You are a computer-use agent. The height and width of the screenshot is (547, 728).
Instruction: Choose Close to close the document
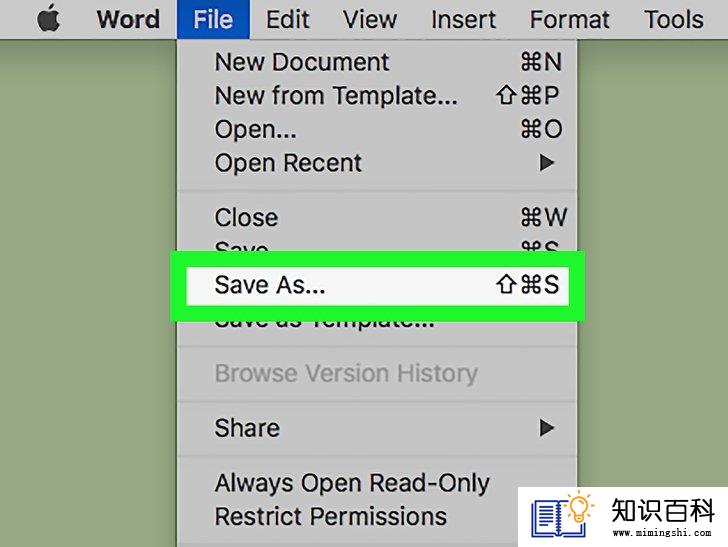point(377,217)
